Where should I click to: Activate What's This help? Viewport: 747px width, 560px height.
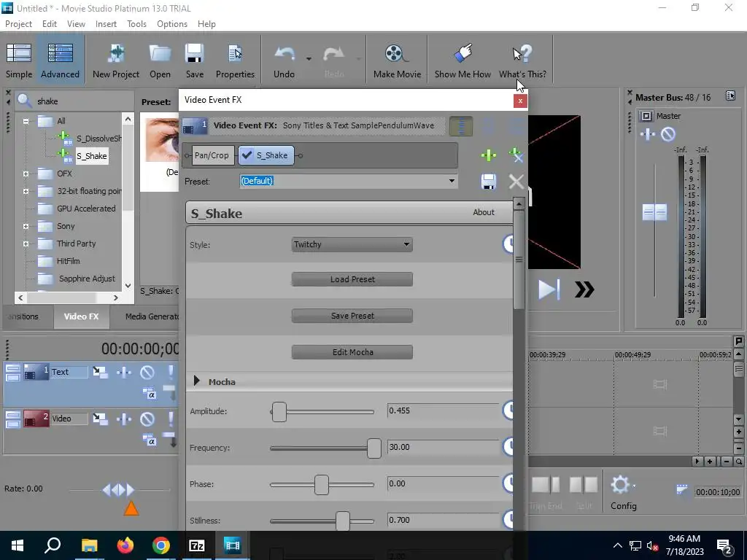pyautogui.click(x=522, y=60)
